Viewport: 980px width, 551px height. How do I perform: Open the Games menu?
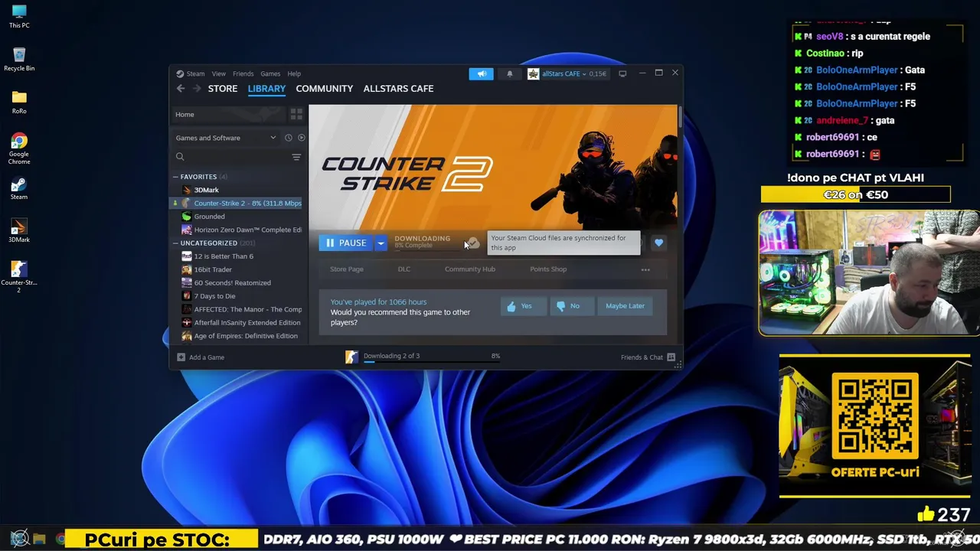point(270,73)
